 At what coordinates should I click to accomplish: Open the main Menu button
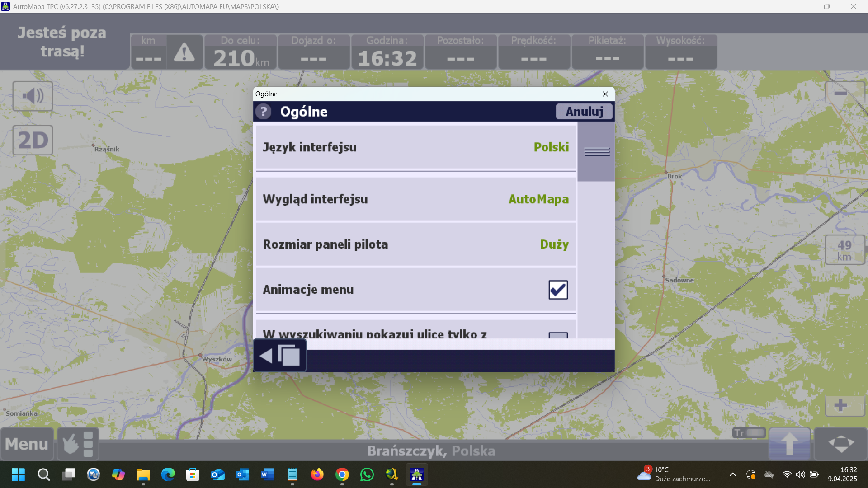coord(27,444)
